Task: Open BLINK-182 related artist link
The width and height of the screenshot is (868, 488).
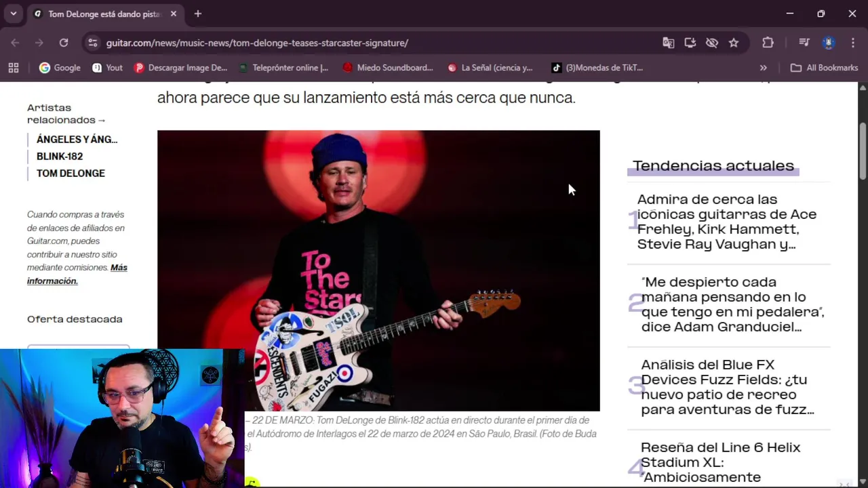Action: click(x=60, y=157)
